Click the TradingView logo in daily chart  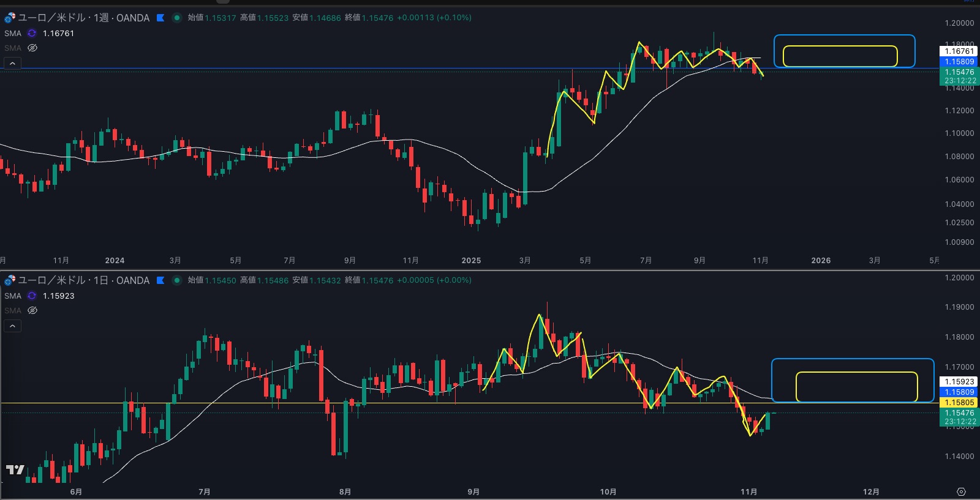pyautogui.click(x=15, y=469)
